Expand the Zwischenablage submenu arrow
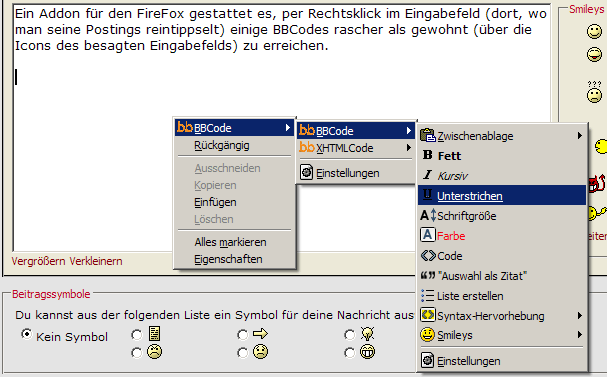This screenshot has height=377, width=607. [580, 135]
